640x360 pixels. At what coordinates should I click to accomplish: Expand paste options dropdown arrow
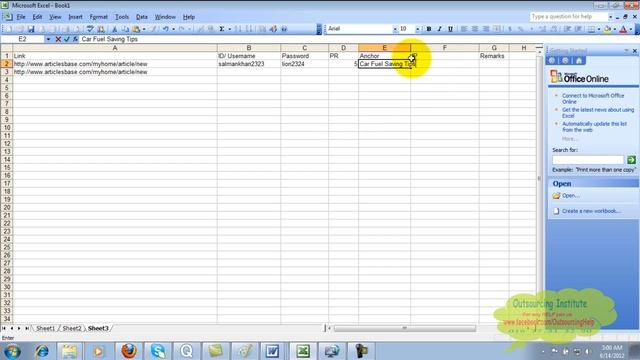click(144, 29)
